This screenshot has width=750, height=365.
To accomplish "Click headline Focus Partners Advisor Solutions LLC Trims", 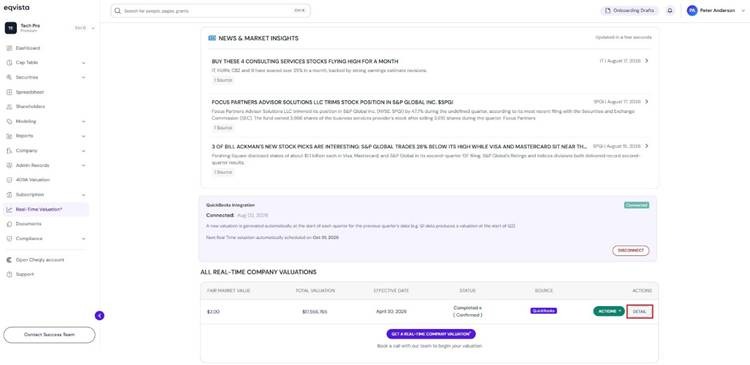I will [x=332, y=102].
